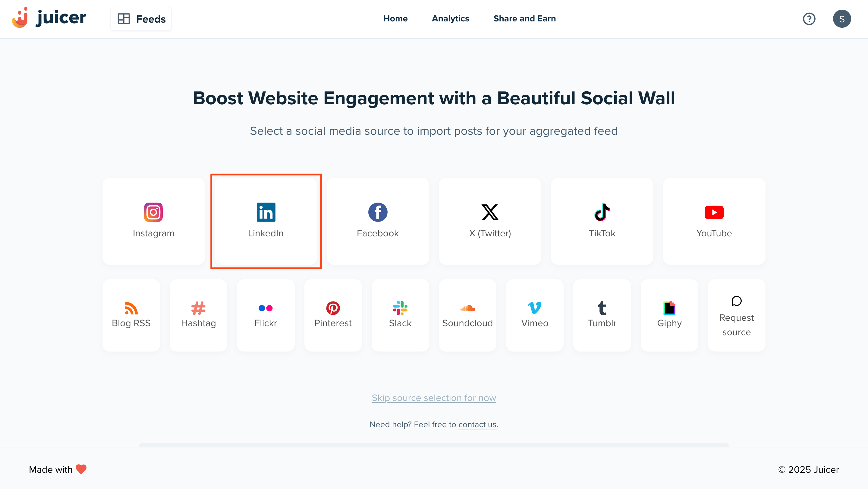Choose the Blog RSS source
Image resolution: width=868 pixels, height=489 pixels.
pos(131,315)
